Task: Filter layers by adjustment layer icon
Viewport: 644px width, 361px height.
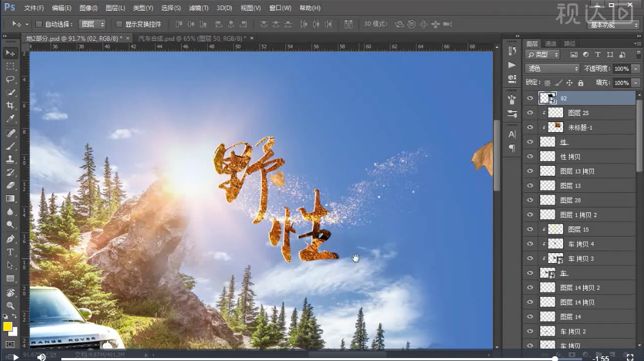Action: [x=586, y=55]
